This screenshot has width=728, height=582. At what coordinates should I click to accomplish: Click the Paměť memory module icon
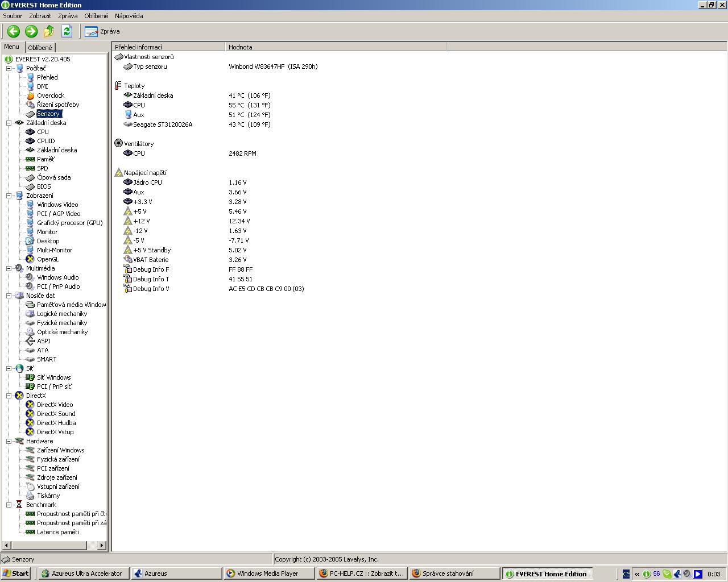30,159
